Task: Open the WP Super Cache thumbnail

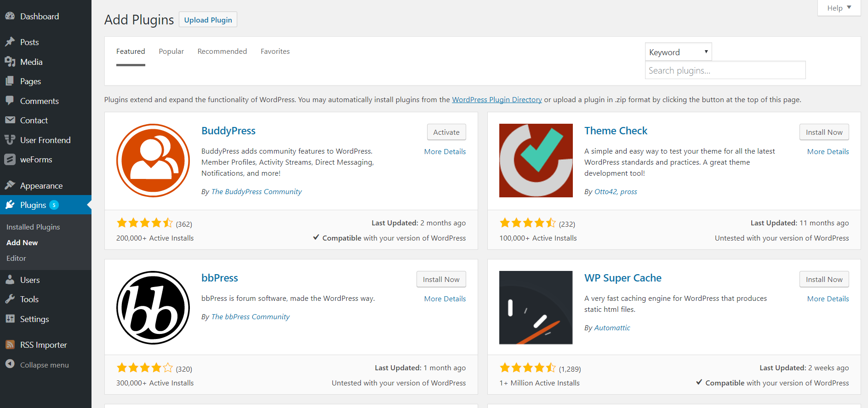Action: 536,308
